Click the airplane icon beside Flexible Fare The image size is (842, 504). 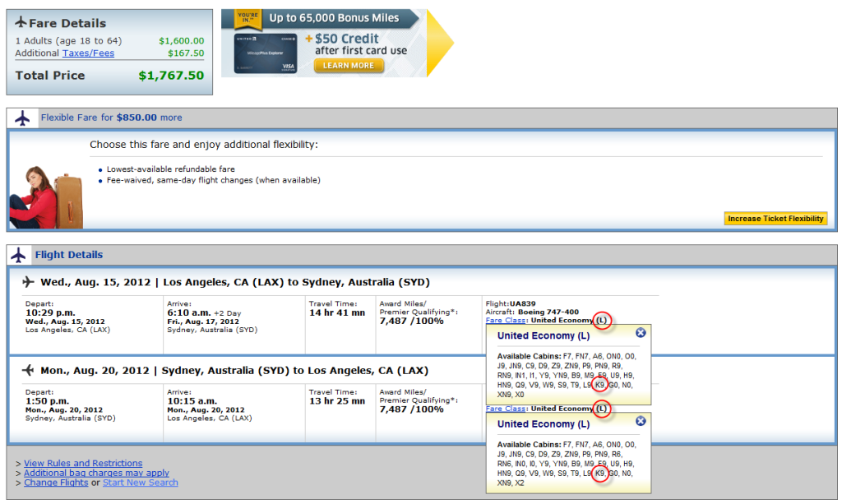coord(22,118)
